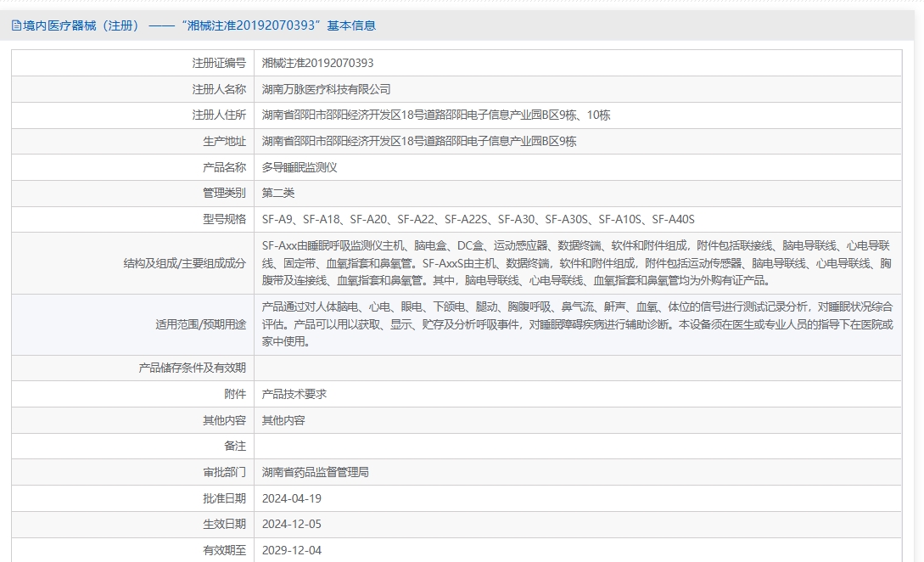Viewport: 924px width, 562px height.
Task: Click the header title 境内医疗器械（注册）基本信息
Action: tap(199, 25)
